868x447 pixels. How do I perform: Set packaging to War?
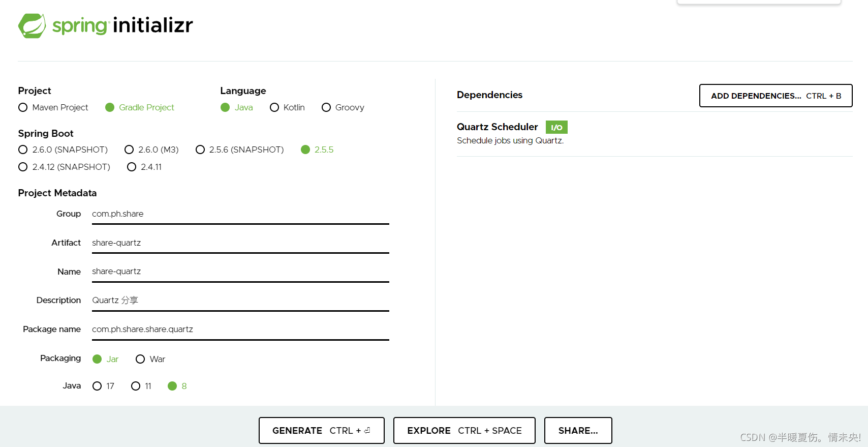pos(150,359)
